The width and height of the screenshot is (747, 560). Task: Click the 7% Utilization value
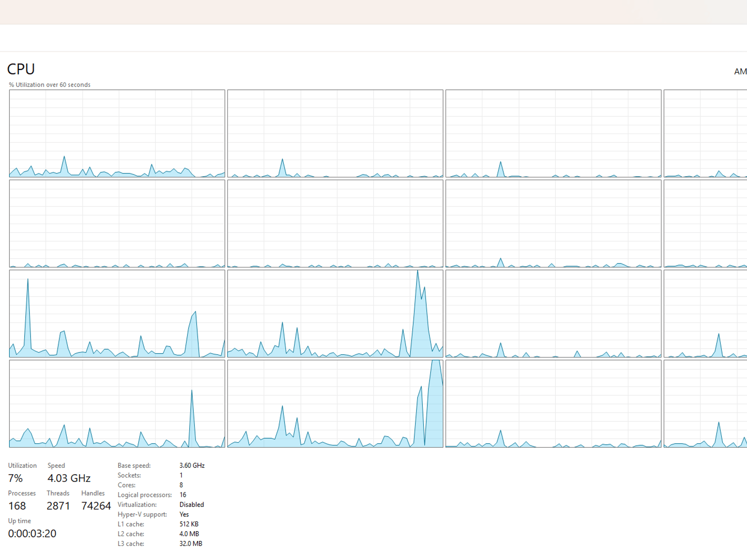15,478
